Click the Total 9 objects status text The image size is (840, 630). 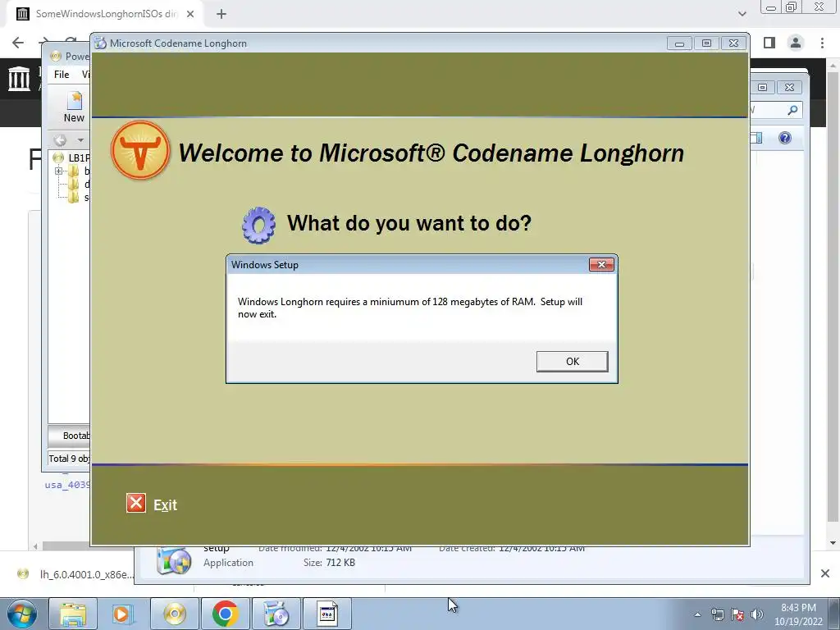(x=69, y=459)
